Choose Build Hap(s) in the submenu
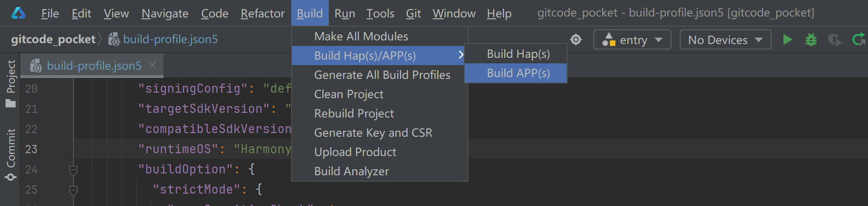The height and width of the screenshot is (206, 868). click(518, 54)
